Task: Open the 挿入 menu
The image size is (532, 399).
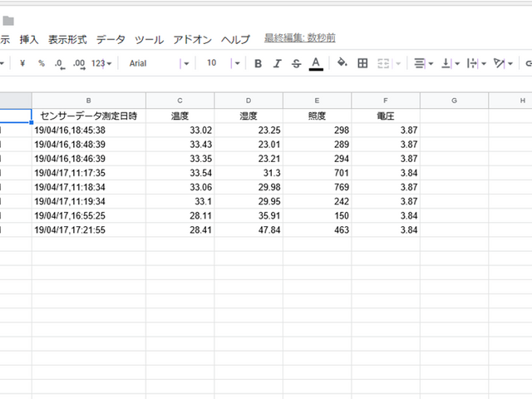Action: [x=29, y=40]
